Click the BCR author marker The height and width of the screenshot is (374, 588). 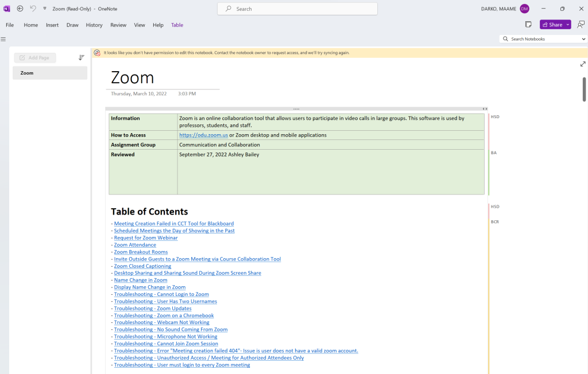(x=494, y=222)
